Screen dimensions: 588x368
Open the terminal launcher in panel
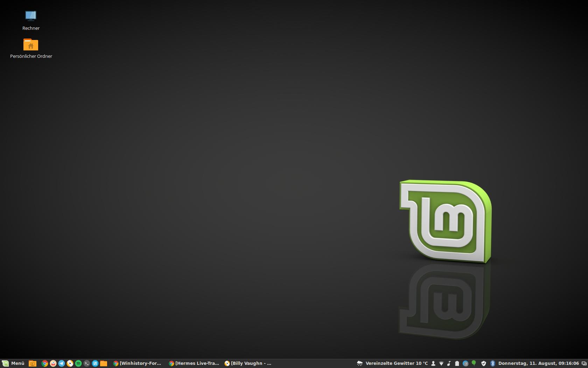pos(87,363)
